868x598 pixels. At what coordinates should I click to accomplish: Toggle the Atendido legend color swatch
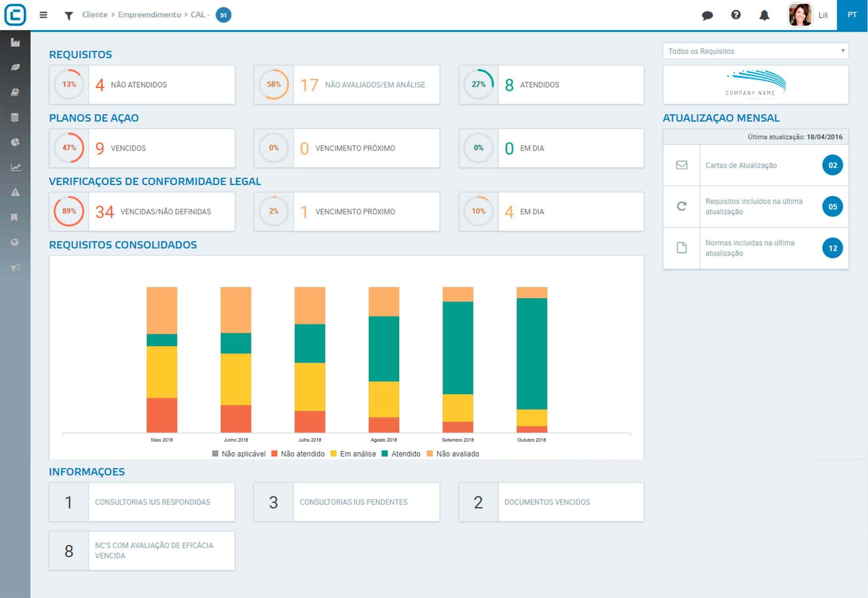(x=385, y=454)
